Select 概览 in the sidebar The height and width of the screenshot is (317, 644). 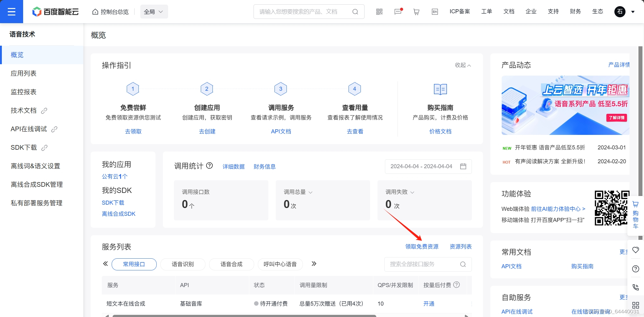[x=42, y=55]
